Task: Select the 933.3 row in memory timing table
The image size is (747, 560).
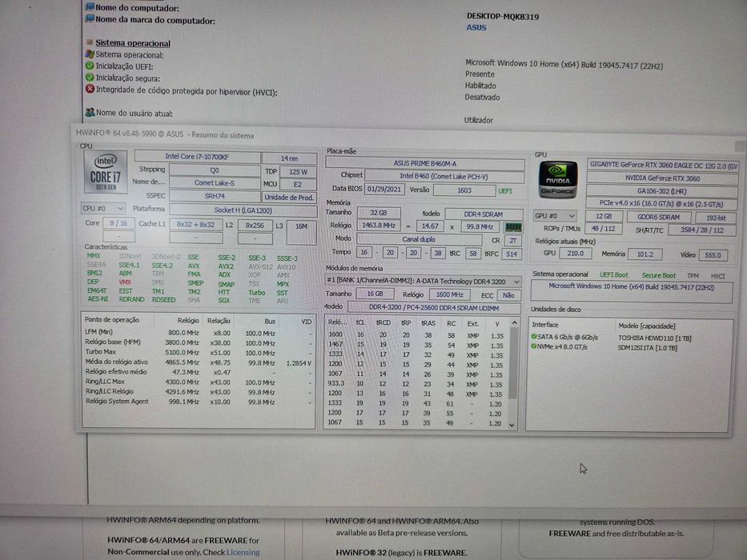Action: pyautogui.click(x=416, y=384)
